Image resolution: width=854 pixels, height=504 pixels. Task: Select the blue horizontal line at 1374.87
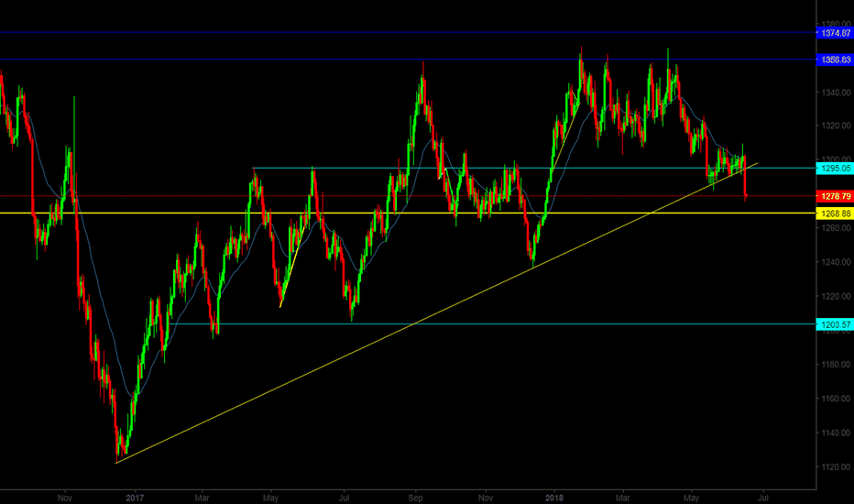(408, 33)
